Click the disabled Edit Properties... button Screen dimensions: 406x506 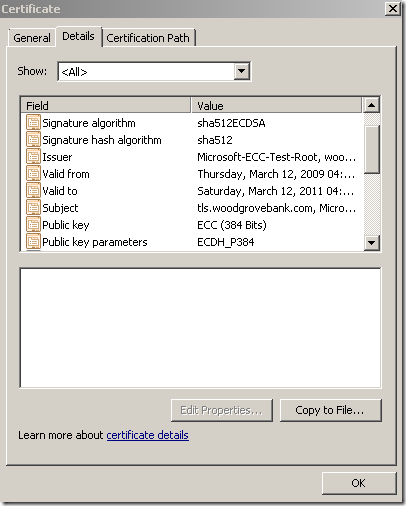pos(222,410)
